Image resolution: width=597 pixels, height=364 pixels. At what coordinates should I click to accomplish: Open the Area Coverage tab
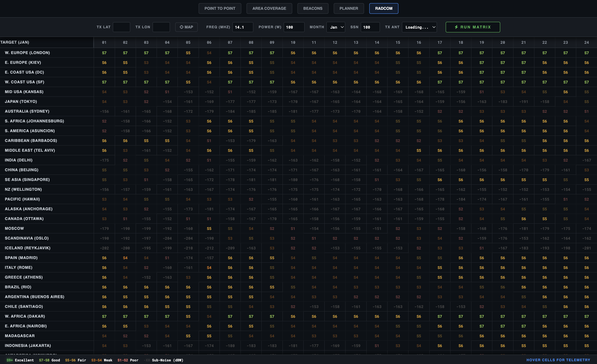(269, 9)
